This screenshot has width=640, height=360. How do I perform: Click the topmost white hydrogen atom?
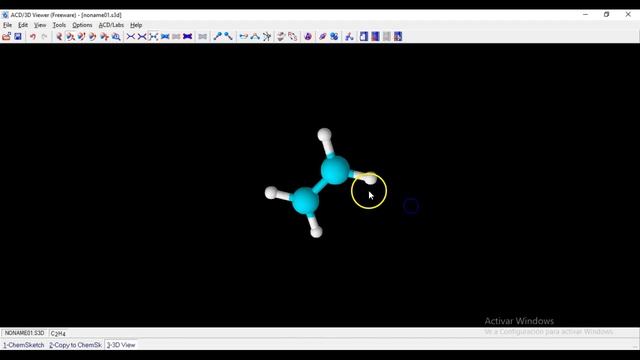click(x=324, y=134)
